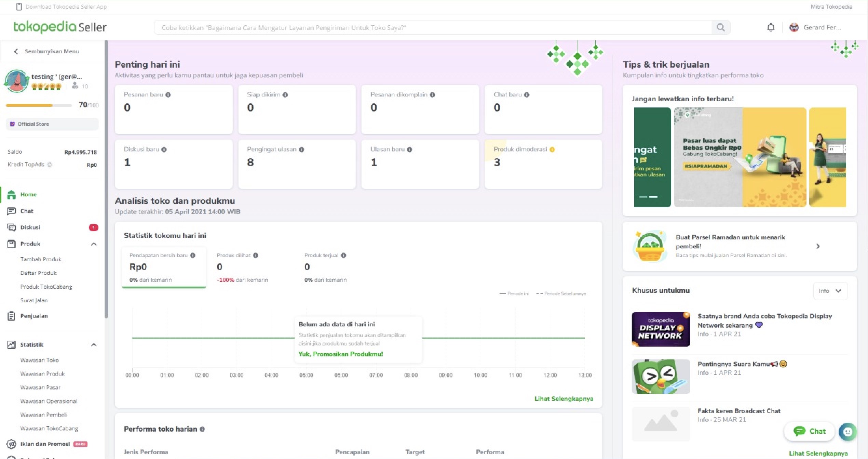
Task: Click the Kredit TopAds refresh icon
Action: click(x=50, y=165)
